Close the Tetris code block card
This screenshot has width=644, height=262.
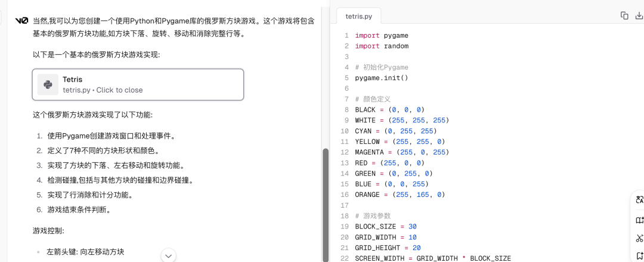[x=138, y=85]
